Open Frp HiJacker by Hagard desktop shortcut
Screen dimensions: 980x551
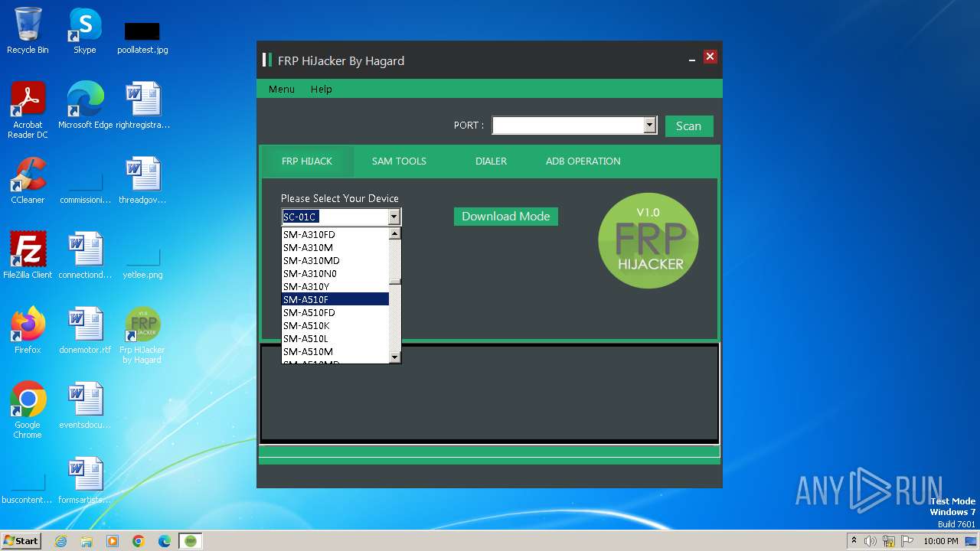(x=142, y=335)
